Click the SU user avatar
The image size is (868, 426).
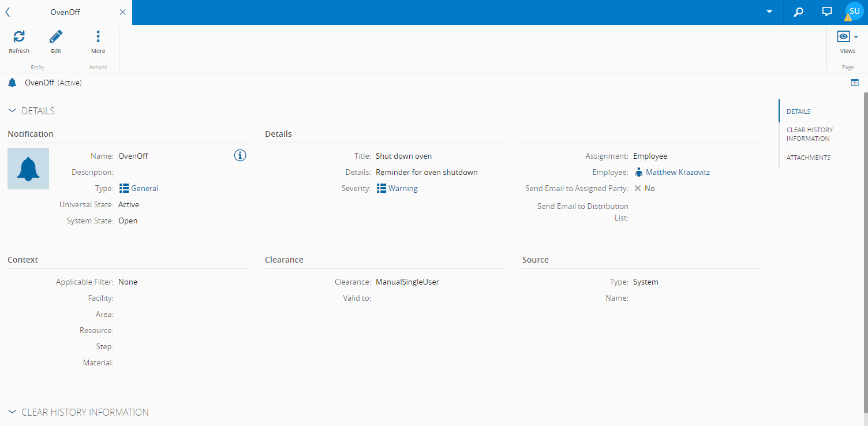[854, 12]
